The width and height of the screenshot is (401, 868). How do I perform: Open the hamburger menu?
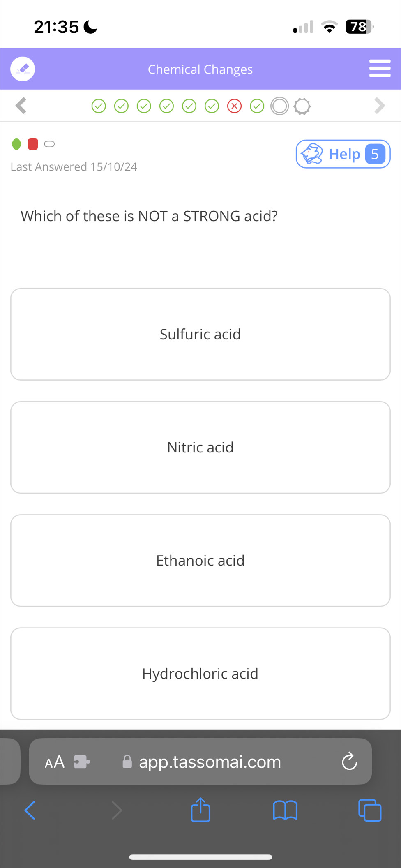pos(380,68)
